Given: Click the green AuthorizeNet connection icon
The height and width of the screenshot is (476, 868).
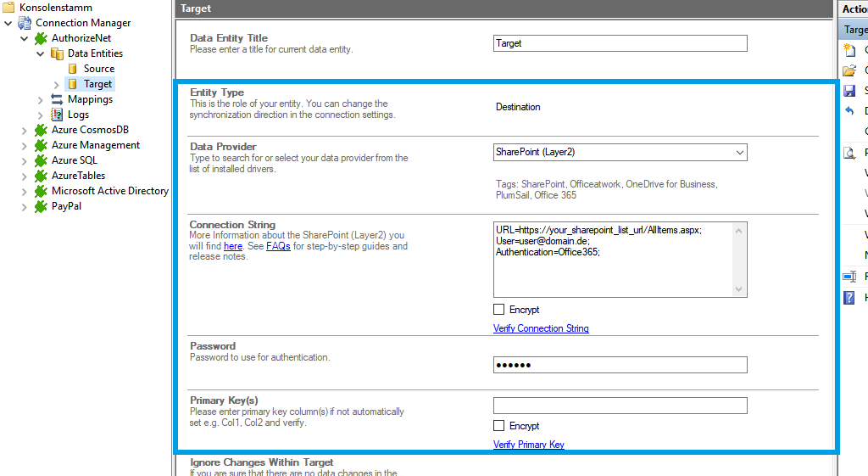Looking at the screenshot, I should [x=41, y=38].
